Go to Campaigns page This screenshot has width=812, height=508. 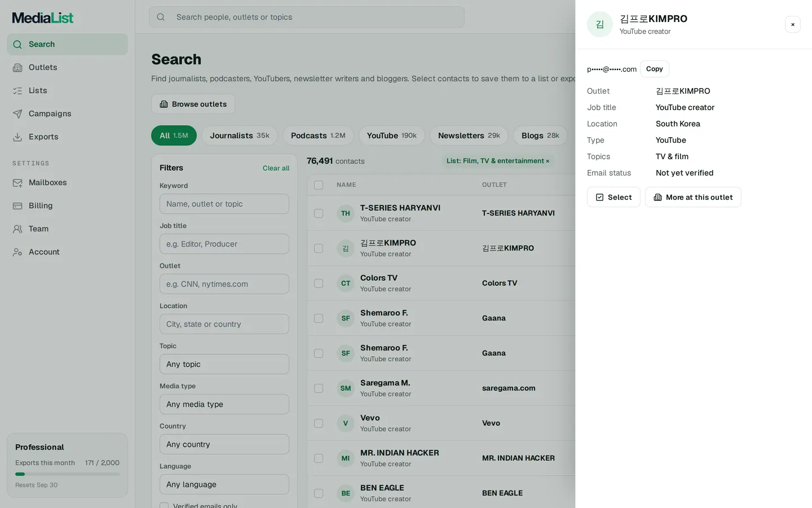point(67,113)
